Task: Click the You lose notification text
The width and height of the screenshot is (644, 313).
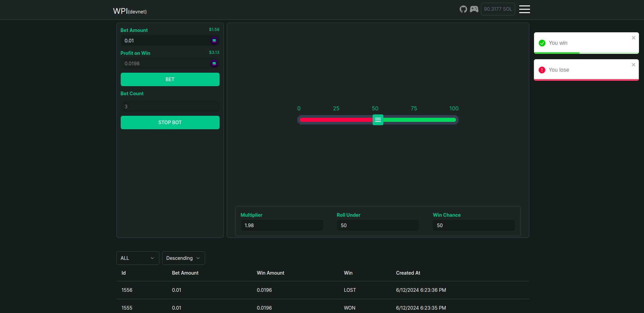Action: point(559,70)
